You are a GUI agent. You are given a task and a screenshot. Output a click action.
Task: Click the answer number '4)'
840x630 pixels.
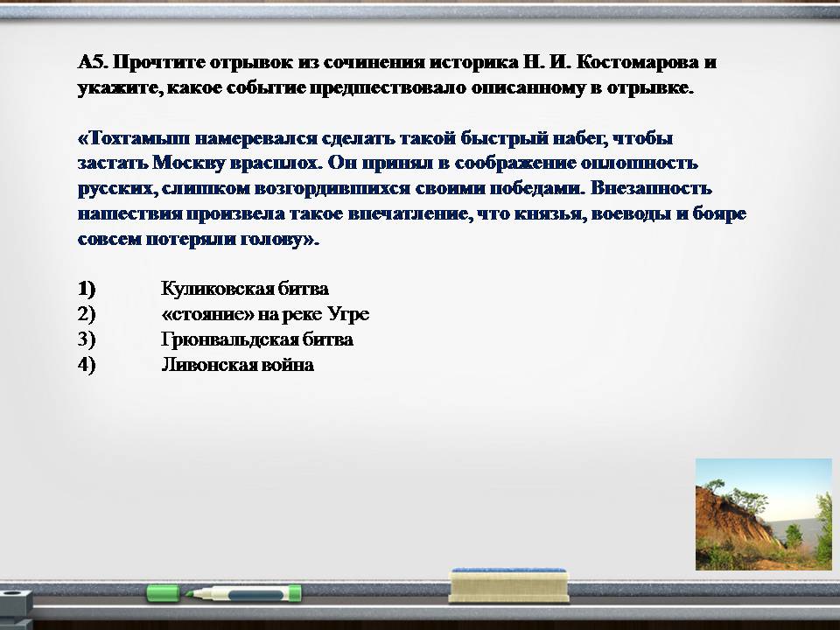[x=87, y=365]
